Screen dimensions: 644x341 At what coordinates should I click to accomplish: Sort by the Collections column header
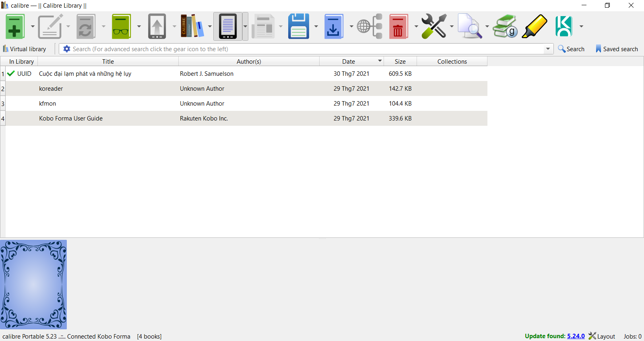[452, 61]
